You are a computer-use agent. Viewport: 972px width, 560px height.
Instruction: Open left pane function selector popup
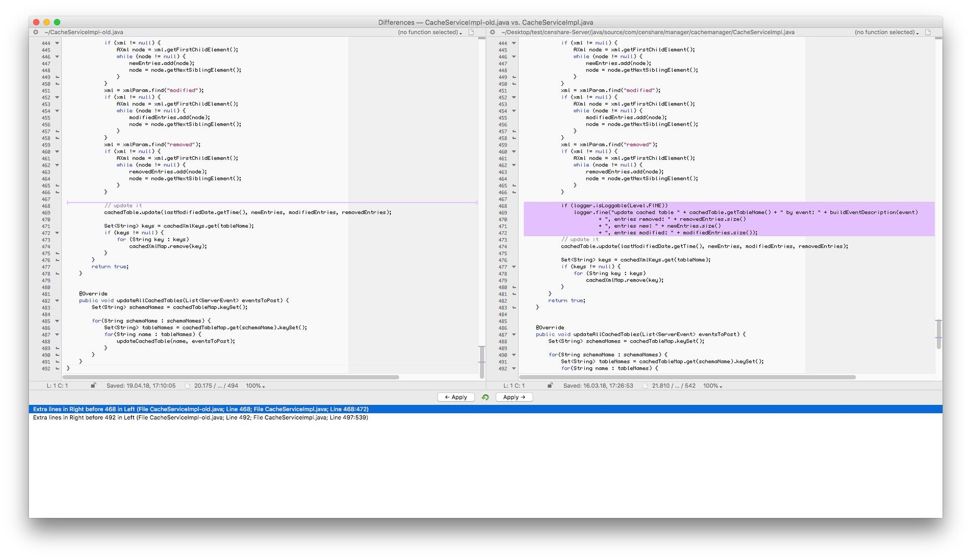[x=430, y=32]
